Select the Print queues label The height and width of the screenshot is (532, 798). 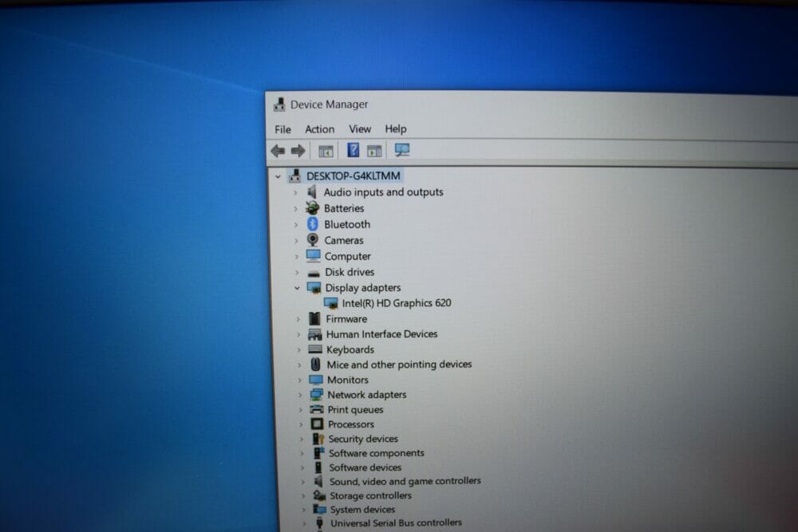click(x=355, y=409)
